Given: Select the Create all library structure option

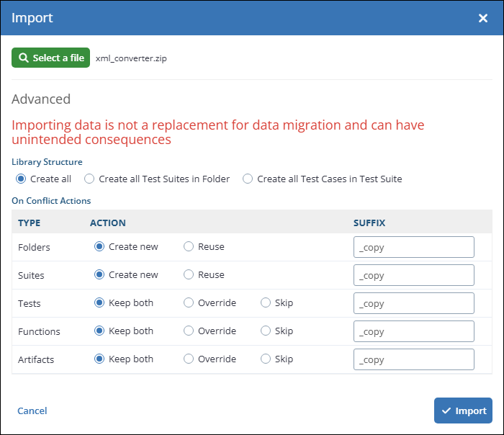Looking at the screenshot, I should [x=22, y=179].
